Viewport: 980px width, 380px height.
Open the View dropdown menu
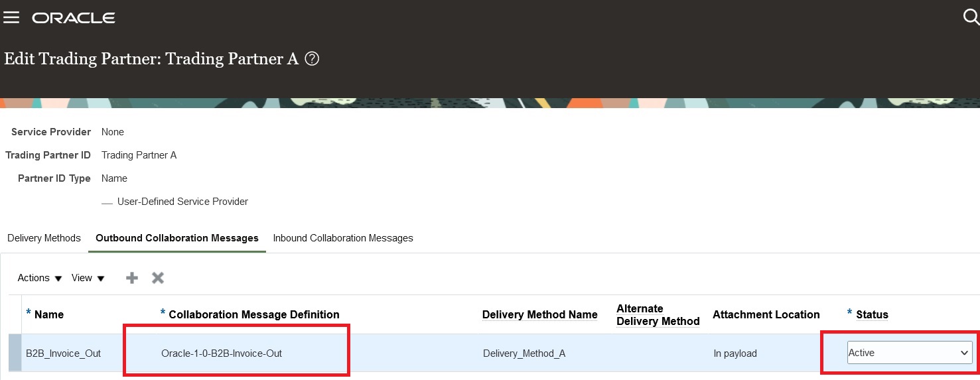click(x=88, y=278)
